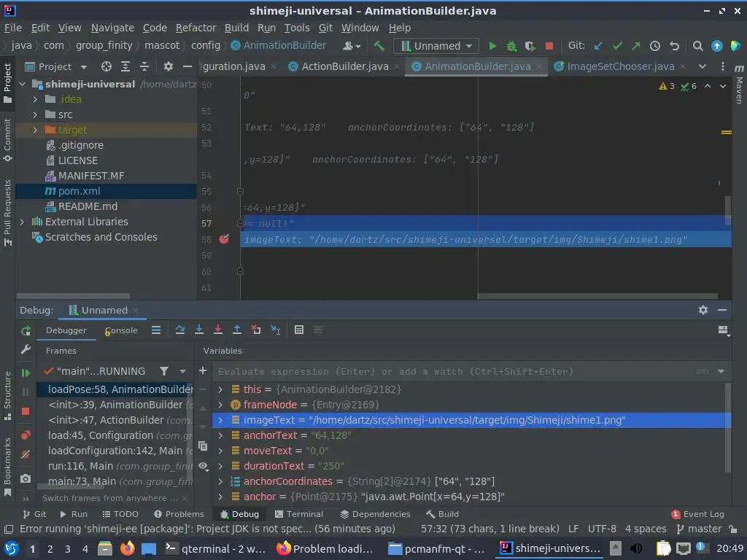The image size is (747, 560).
Task: Expand the frameNode variable
Action: 220,405
